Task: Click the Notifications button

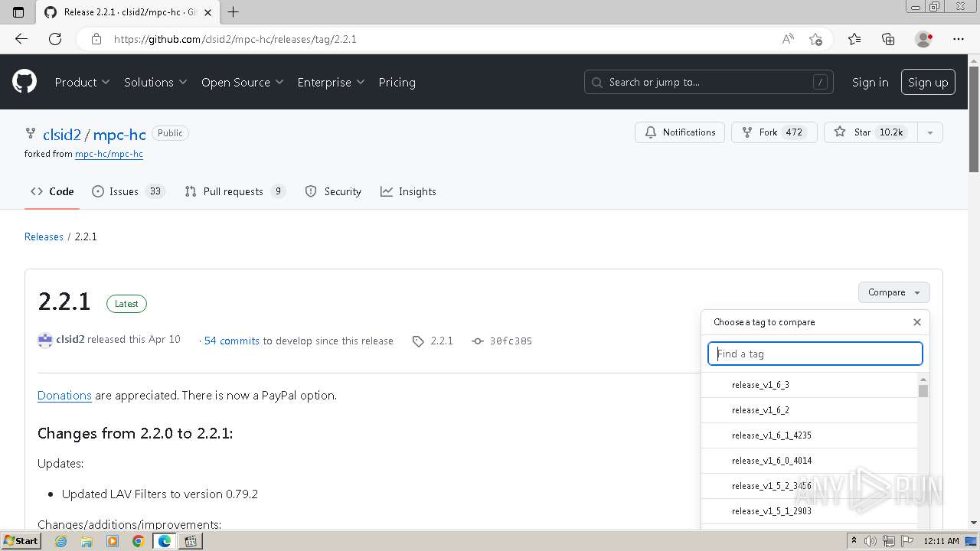Action: click(x=680, y=132)
